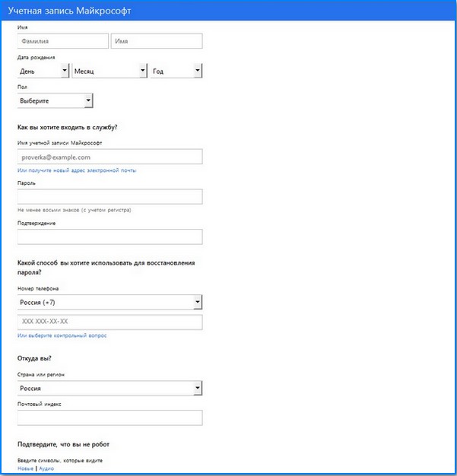Screen dimensions: 457x476
Task: Expand the Месяц birth month dropdown
Action: click(x=109, y=71)
